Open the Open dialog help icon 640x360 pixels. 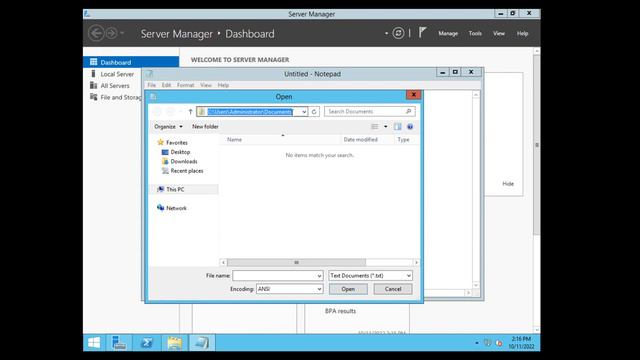click(410, 127)
